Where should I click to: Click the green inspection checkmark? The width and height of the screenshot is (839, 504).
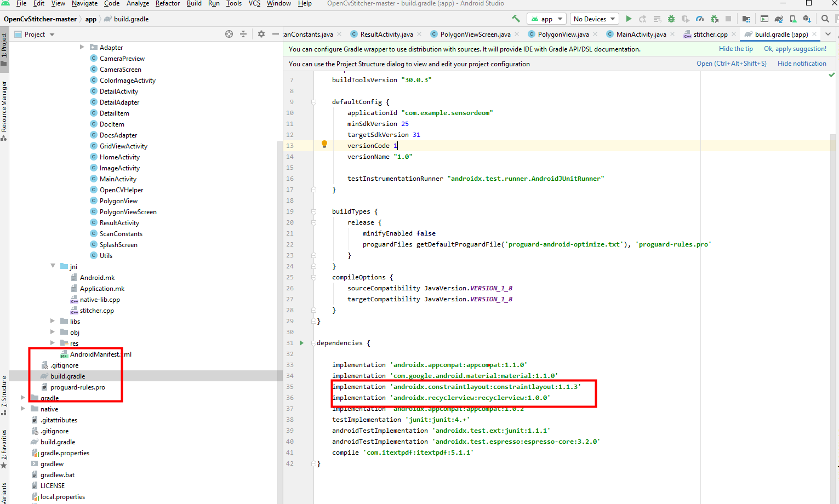point(832,75)
